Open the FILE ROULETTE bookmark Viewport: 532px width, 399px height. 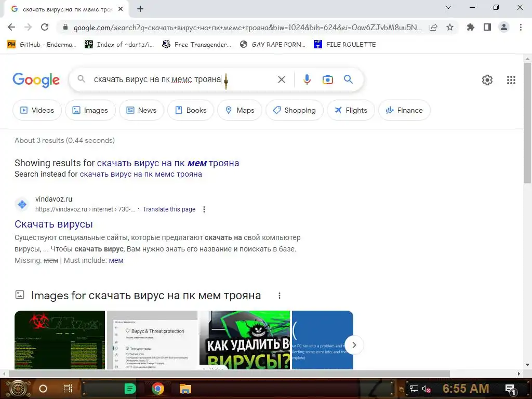(345, 45)
